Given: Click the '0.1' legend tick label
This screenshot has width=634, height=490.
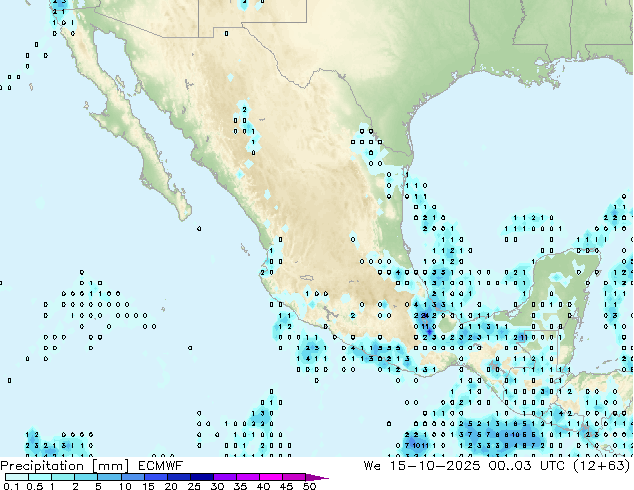Looking at the screenshot, I should [11, 486].
